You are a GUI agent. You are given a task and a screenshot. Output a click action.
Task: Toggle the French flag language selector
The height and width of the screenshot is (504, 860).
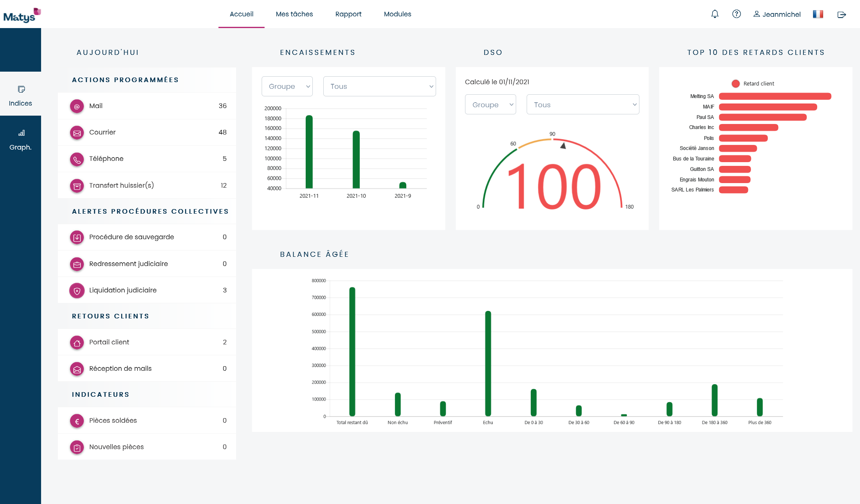coord(818,14)
